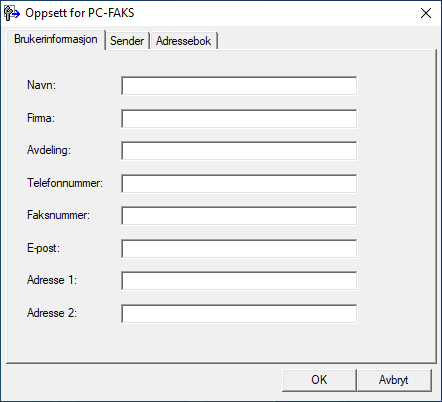Open the Sender tab

click(127, 41)
